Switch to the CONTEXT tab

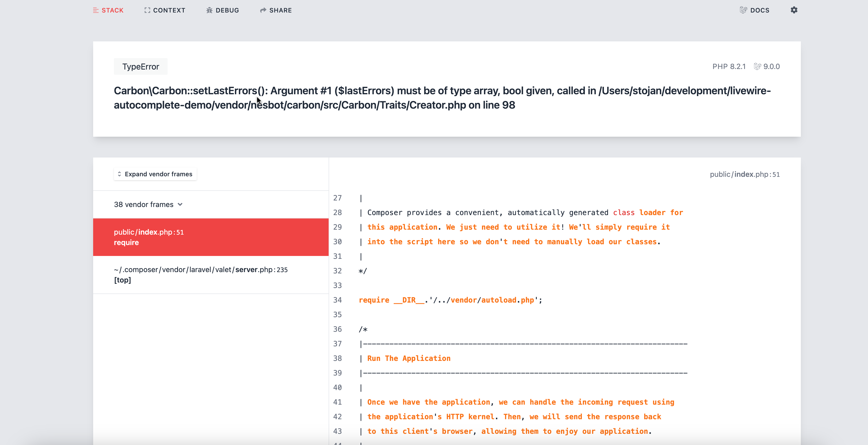click(169, 10)
